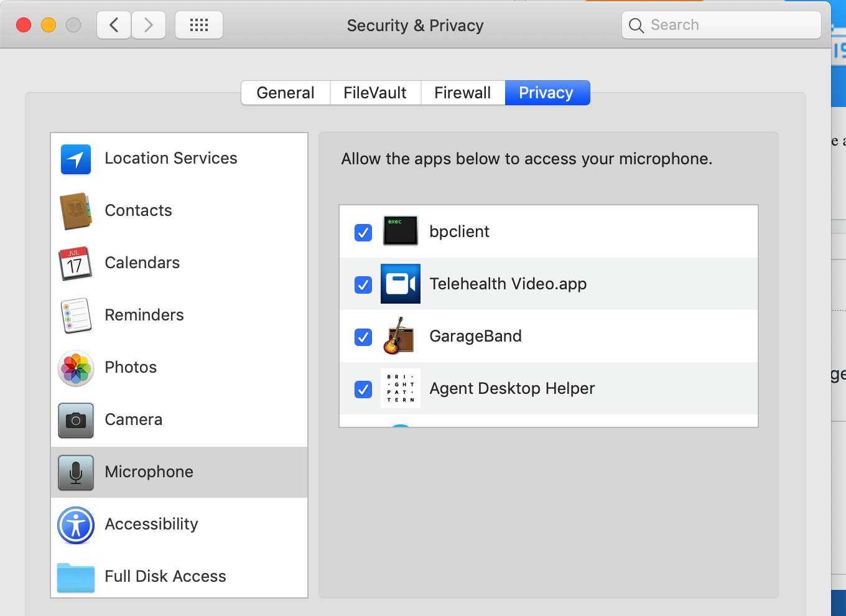Select the Contacts address book icon
Screen dimensions: 846x616
[76, 211]
